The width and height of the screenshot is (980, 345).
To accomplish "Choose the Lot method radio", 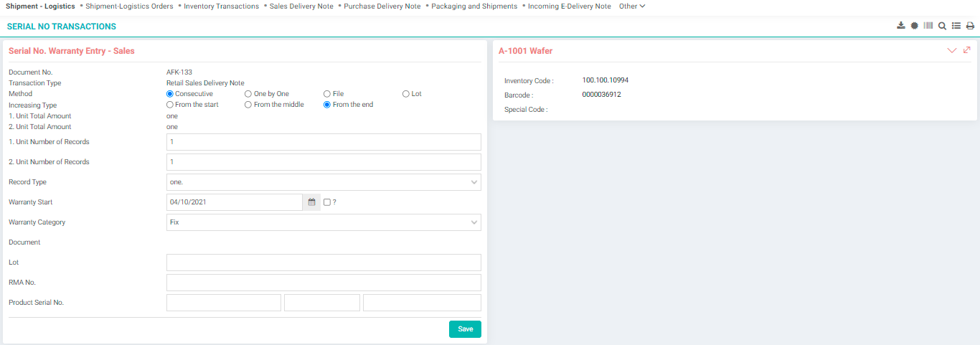I will [406, 94].
